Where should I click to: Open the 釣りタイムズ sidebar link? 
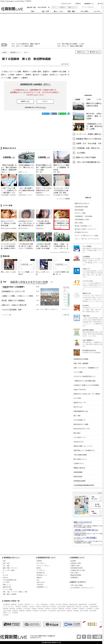pyautogui.click(x=78, y=407)
